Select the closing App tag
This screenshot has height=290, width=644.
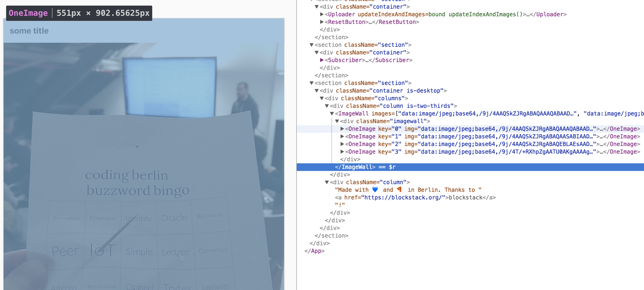[x=314, y=251]
